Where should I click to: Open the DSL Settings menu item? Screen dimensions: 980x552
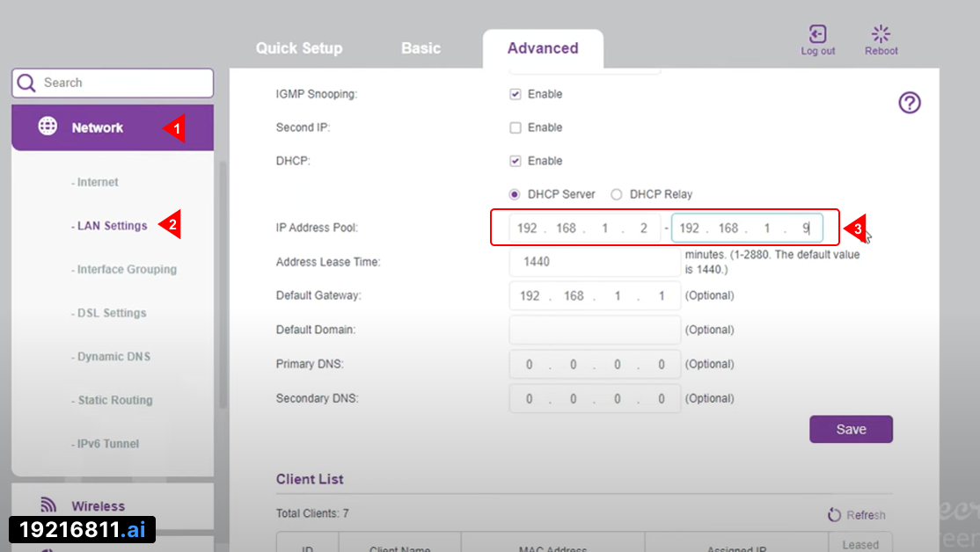click(111, 313)
